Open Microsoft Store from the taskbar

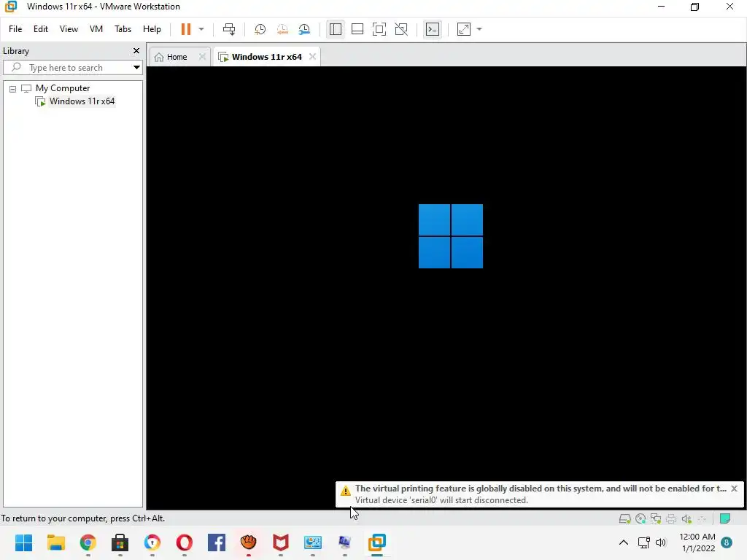coord(120,542)
